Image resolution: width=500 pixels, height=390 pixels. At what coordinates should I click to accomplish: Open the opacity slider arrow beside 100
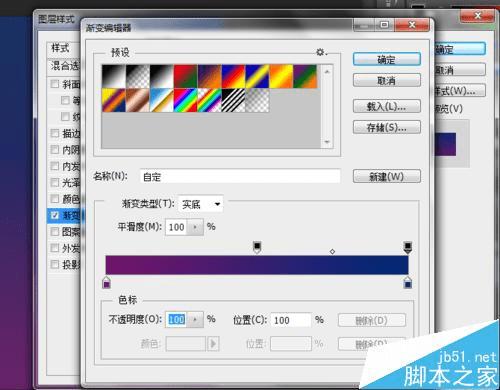point(195,320)
